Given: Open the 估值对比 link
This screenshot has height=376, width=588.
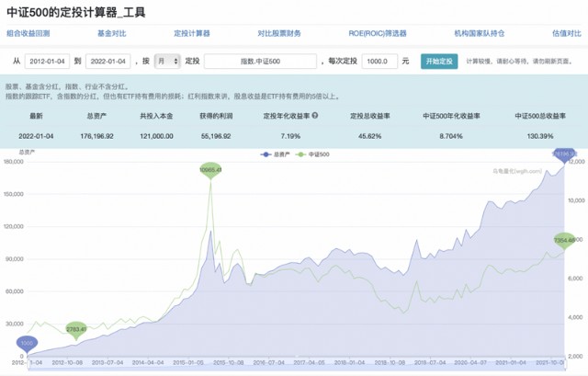Looking at the screenshot, I should coord(567,33).
